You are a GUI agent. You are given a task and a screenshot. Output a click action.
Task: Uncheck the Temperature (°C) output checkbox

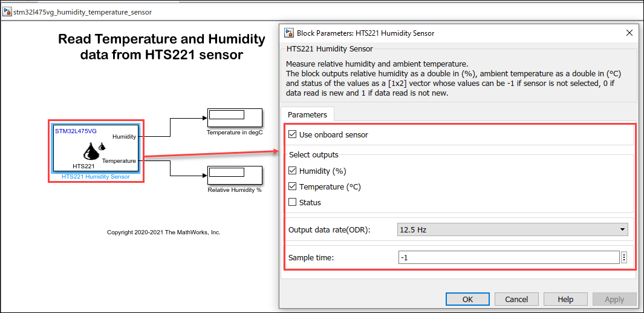click(293, 186)
